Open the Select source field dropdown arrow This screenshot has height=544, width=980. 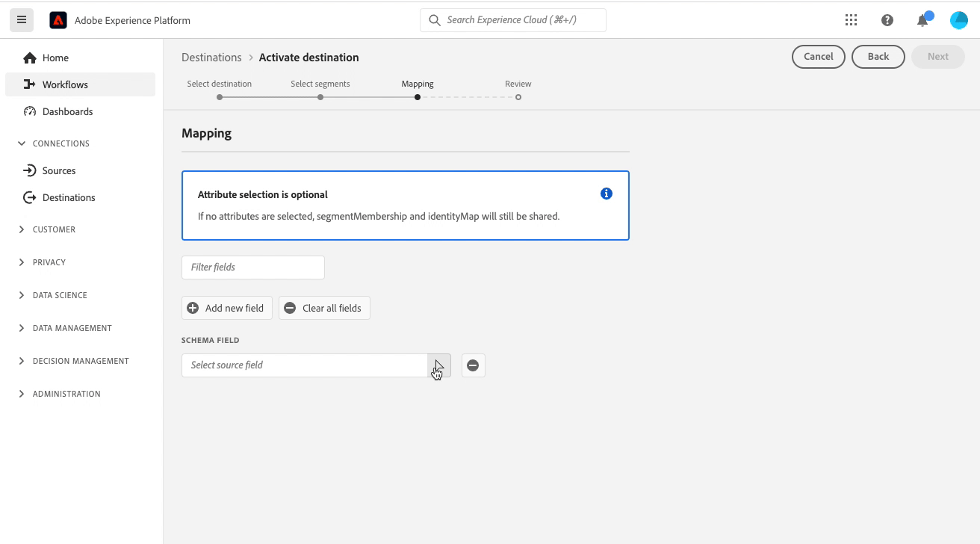point(438,365)
